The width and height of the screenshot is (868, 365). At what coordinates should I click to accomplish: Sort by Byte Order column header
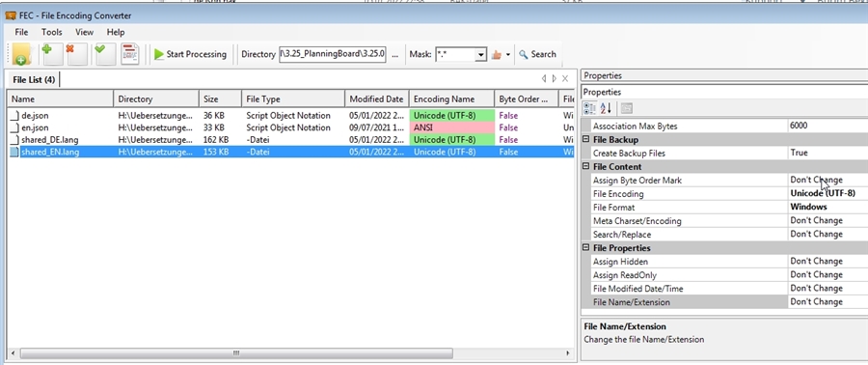527,99
